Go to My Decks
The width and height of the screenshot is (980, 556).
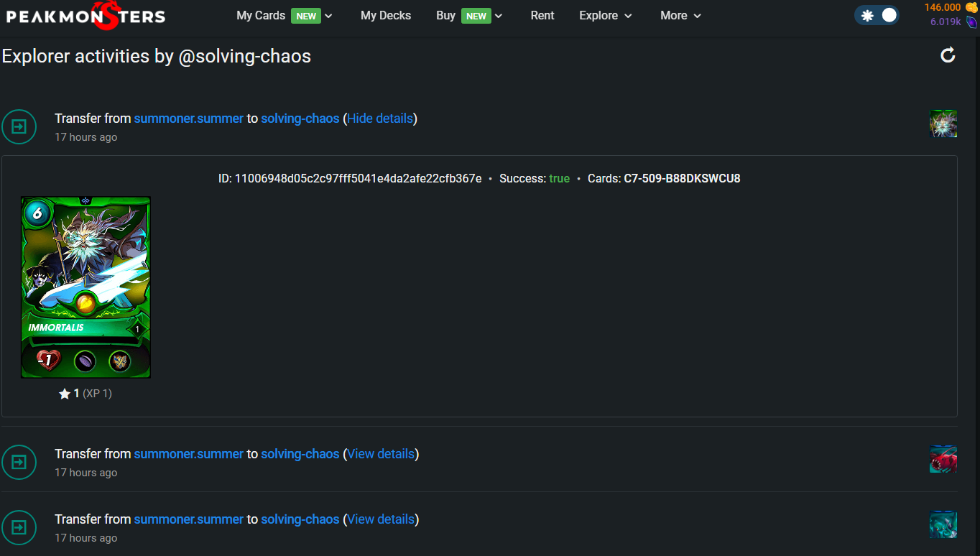click(386, 16)
